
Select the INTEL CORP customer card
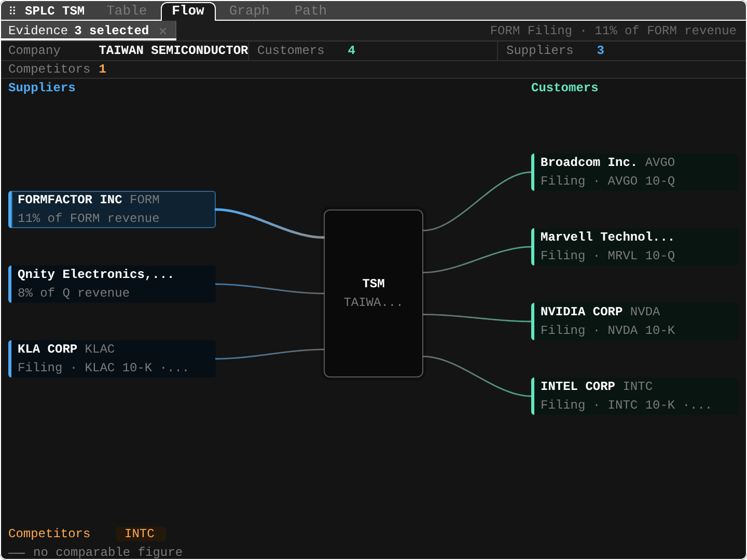click(635, 396)
